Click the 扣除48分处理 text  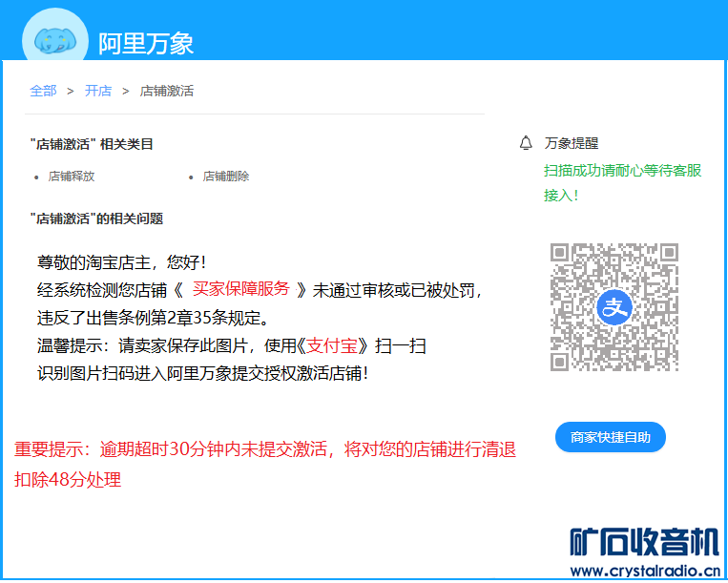68,479
